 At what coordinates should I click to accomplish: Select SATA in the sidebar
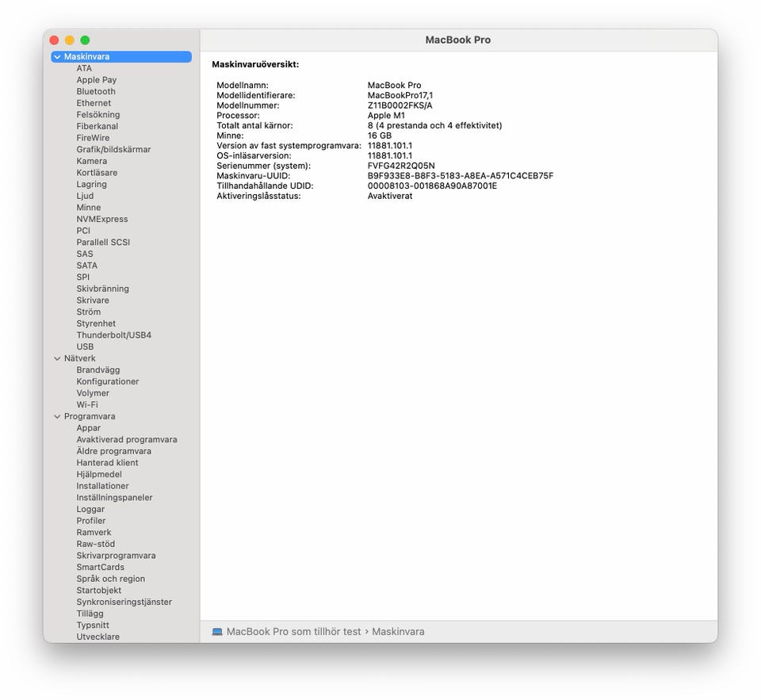click(87, 266)
